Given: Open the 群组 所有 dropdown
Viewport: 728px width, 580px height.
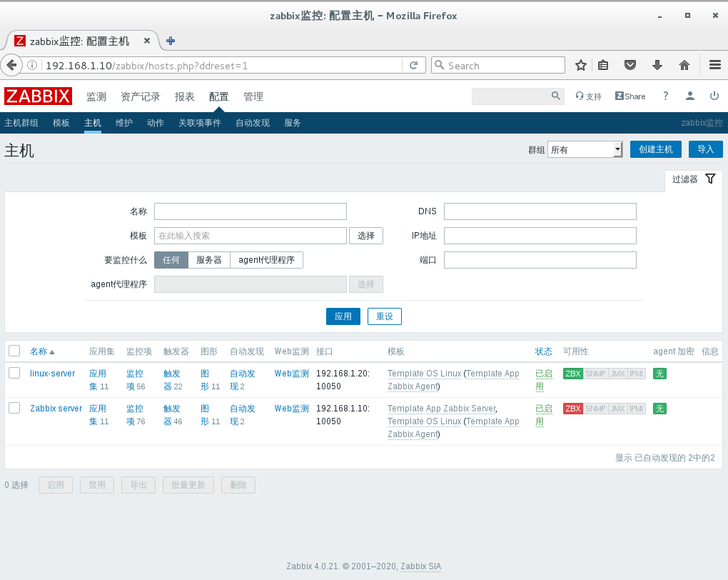Looking at the screenshot, I should pos(585,150).
